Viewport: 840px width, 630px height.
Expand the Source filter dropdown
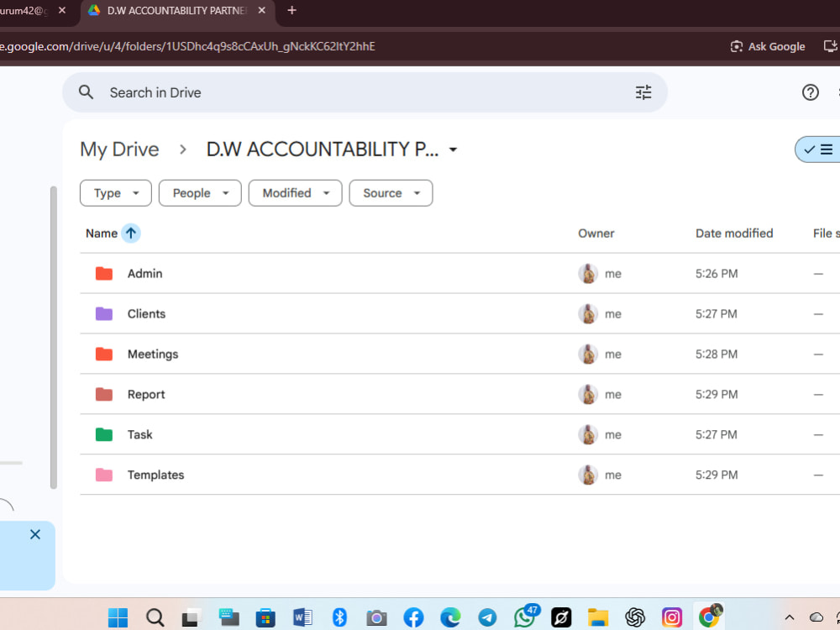391,193
